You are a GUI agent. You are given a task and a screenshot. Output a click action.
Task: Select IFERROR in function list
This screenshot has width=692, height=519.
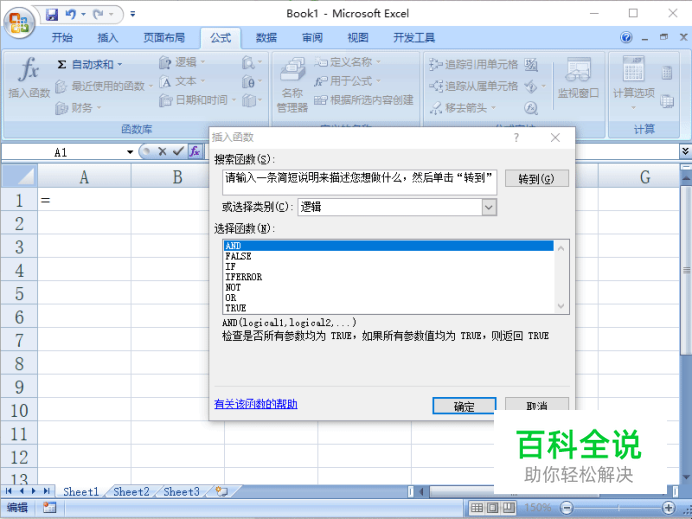[388, 277]
